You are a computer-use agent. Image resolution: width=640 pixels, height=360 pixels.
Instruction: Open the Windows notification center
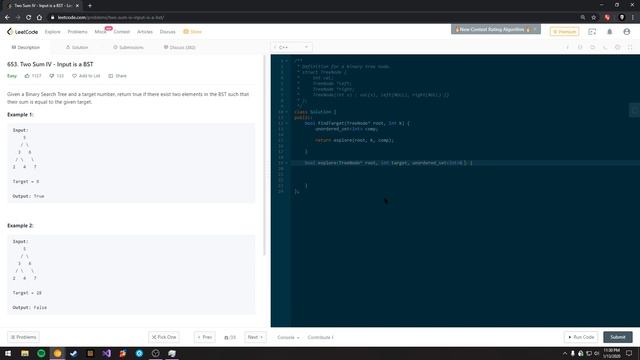coord(629,353)
